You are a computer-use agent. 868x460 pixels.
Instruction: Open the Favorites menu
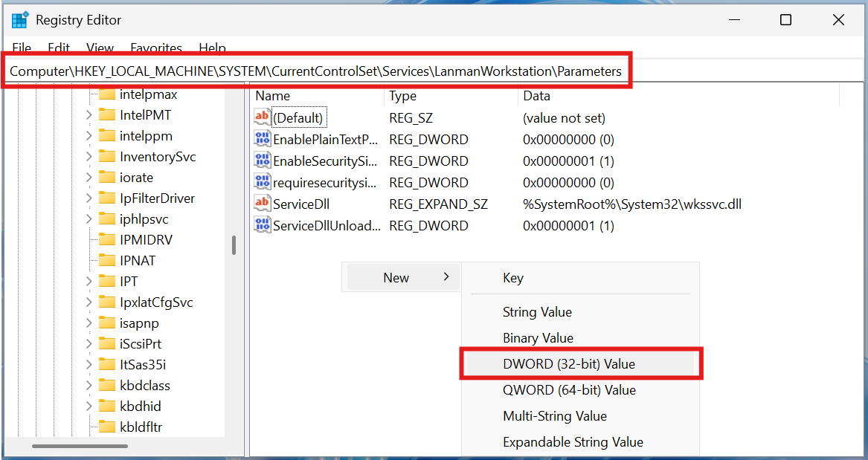tap(155, 48)
